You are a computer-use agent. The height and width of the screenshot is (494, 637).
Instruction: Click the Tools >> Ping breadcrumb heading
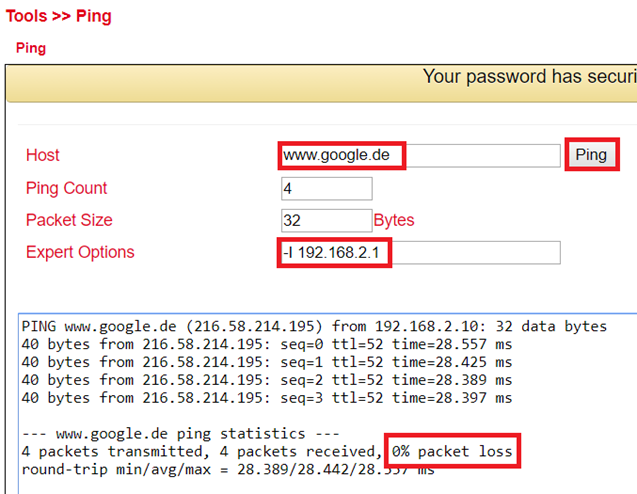point(58,16)
